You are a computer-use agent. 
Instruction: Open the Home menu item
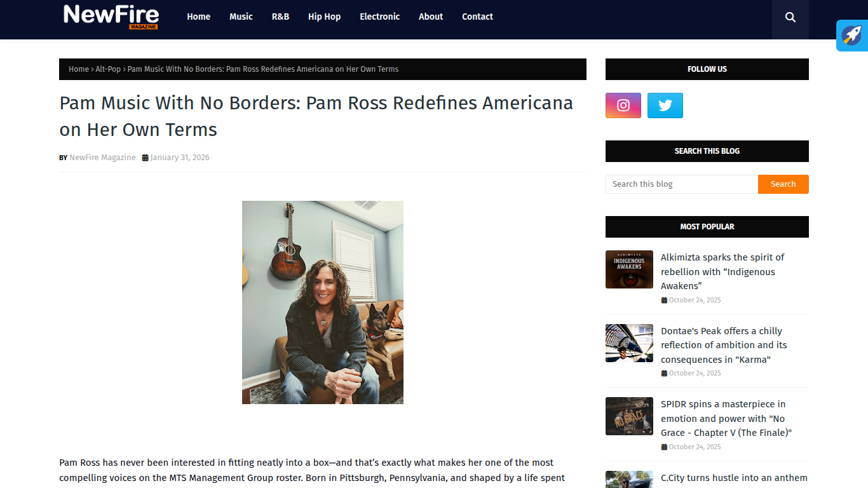coord(198,17)
